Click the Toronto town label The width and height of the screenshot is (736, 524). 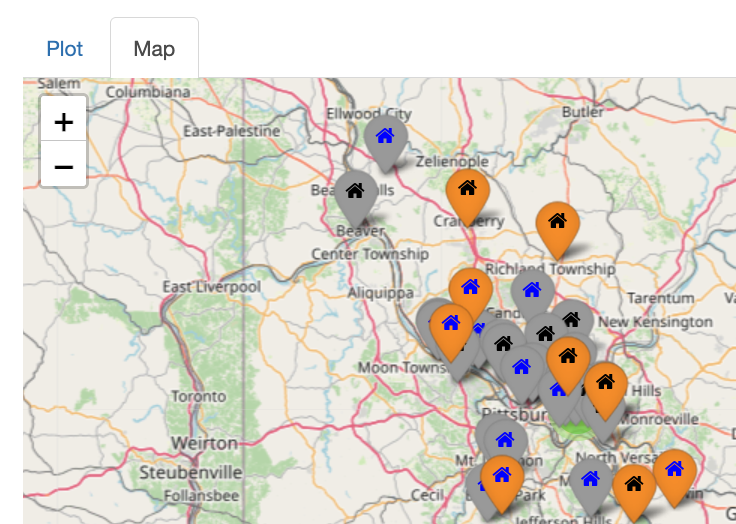coord(199,396)
